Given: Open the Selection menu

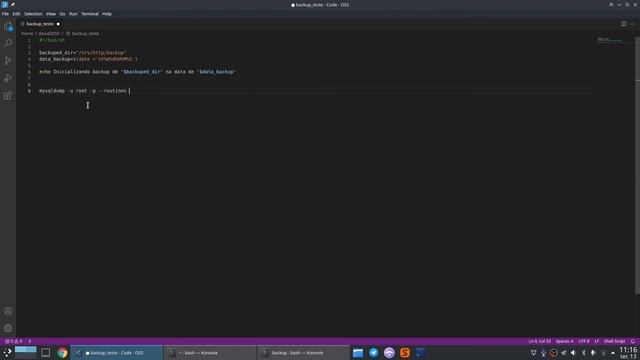Looking at the screenshot, I should [x=33, y=14].
